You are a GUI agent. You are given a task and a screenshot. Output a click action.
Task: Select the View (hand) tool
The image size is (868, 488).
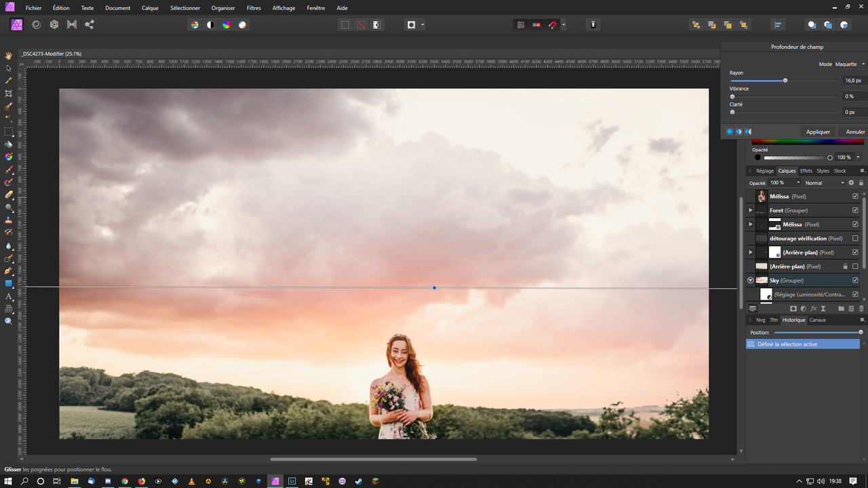9,56
